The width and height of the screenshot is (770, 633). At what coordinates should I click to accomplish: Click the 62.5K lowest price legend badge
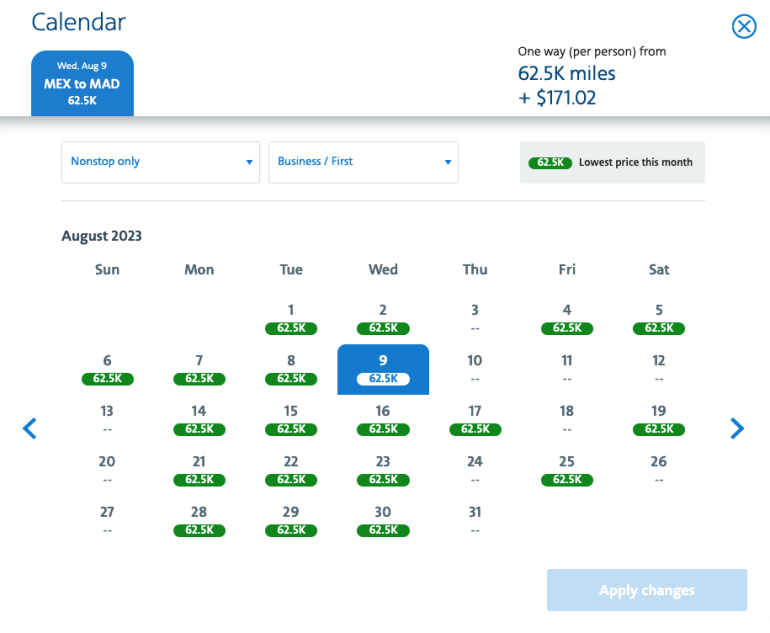tap(549, 162)
